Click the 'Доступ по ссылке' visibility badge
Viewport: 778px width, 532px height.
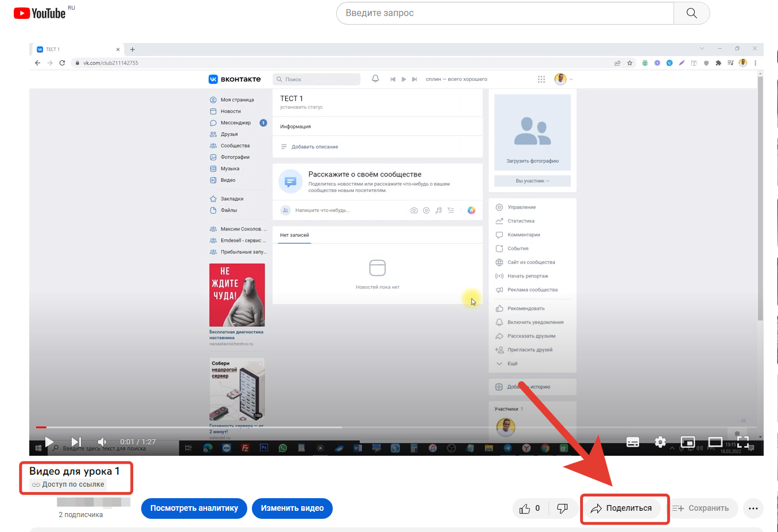coord(68,484)
